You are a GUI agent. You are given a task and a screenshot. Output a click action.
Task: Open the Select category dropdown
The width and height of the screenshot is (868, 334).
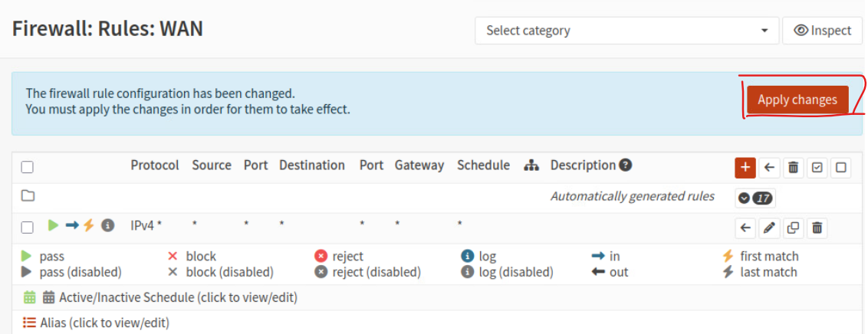click(626, 31)
